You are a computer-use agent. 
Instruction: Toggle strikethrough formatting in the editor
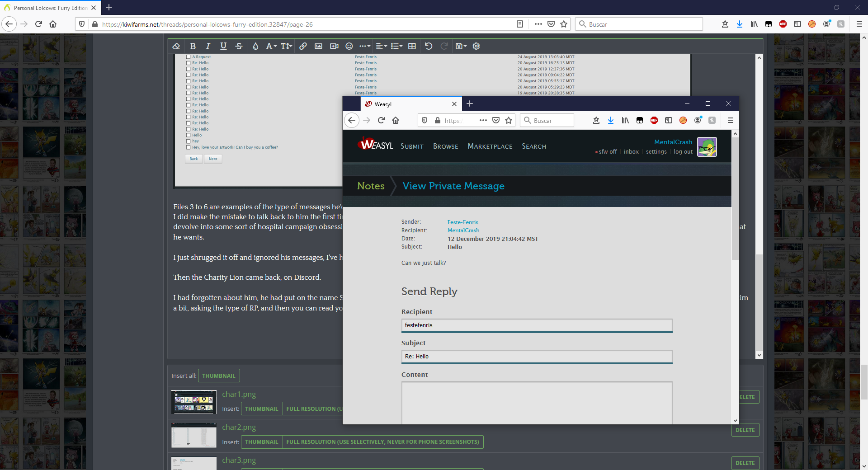239,46
